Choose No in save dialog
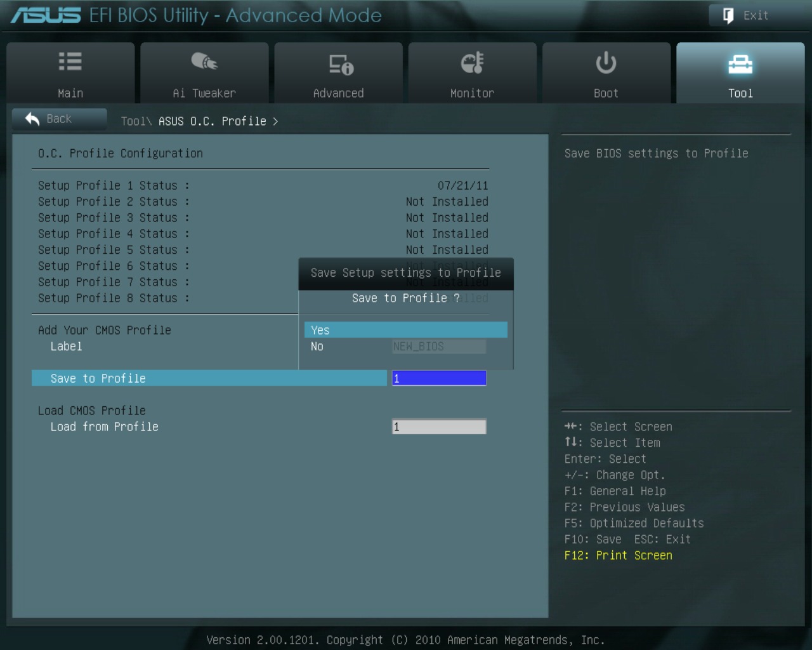 click(317, 347)
